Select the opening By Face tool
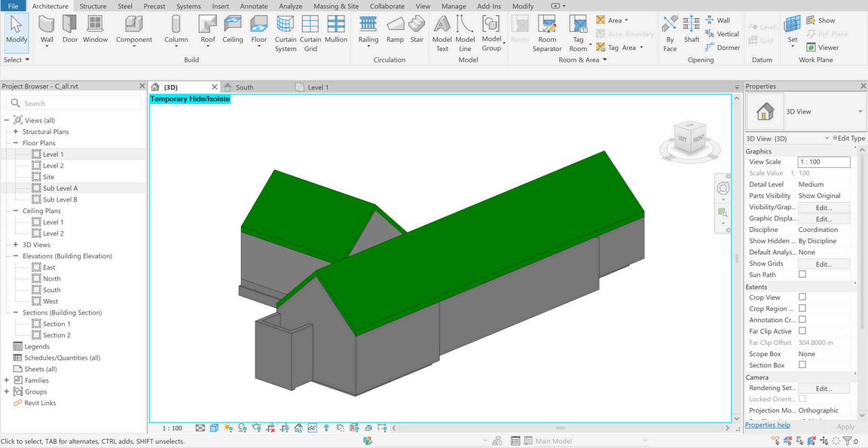This screenshot has width=868, height=448. [x=670, y=34]
